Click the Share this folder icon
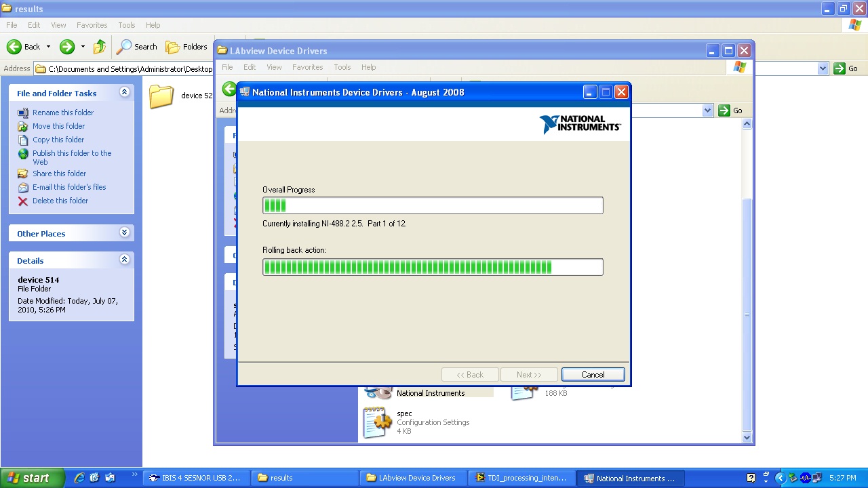 pos(23,174)
